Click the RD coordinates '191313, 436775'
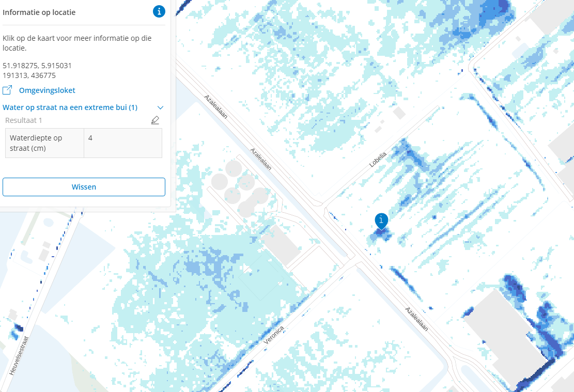574x392 pixels. [29, 75]
